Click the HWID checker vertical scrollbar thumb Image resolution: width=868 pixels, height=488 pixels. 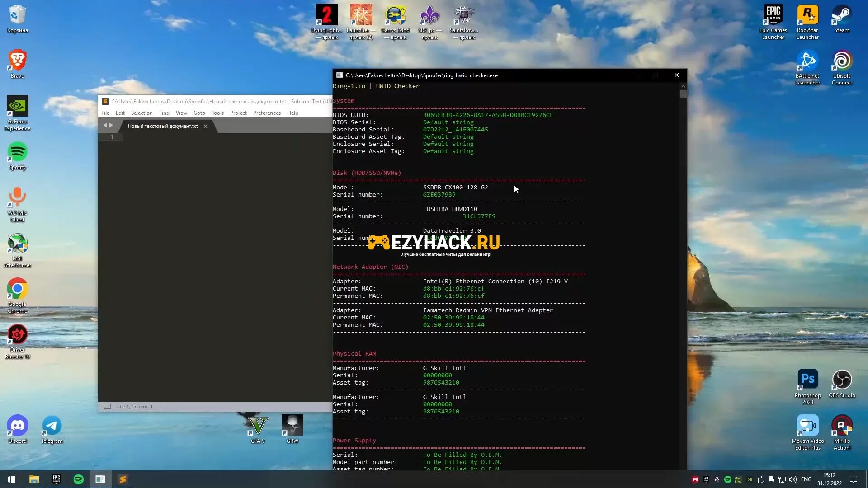pos(683,94)
